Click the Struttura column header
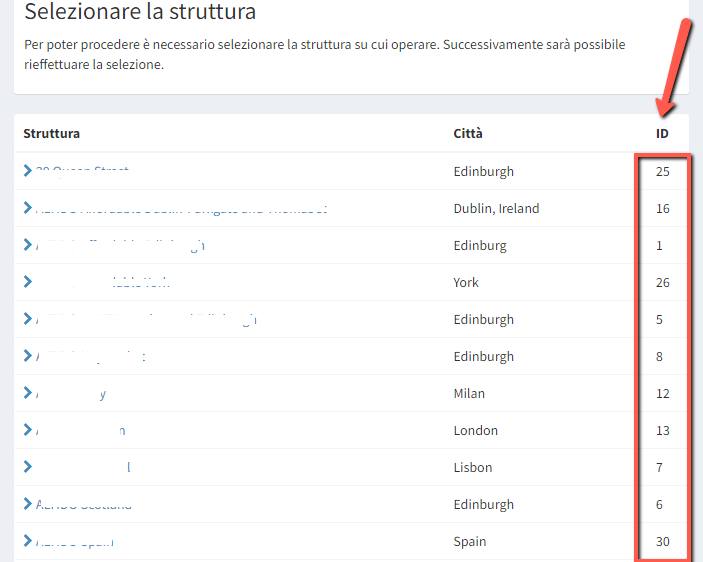 52,134
